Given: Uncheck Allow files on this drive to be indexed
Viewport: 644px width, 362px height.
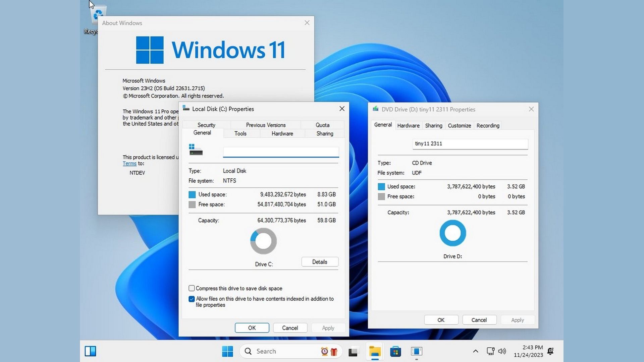Looking at the screenshot, I should [192, 299].
